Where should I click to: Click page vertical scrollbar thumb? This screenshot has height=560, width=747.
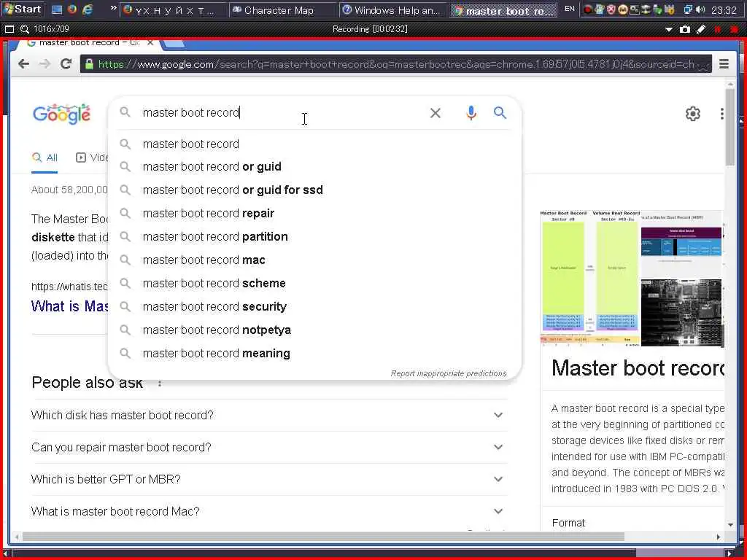[729, 127]
